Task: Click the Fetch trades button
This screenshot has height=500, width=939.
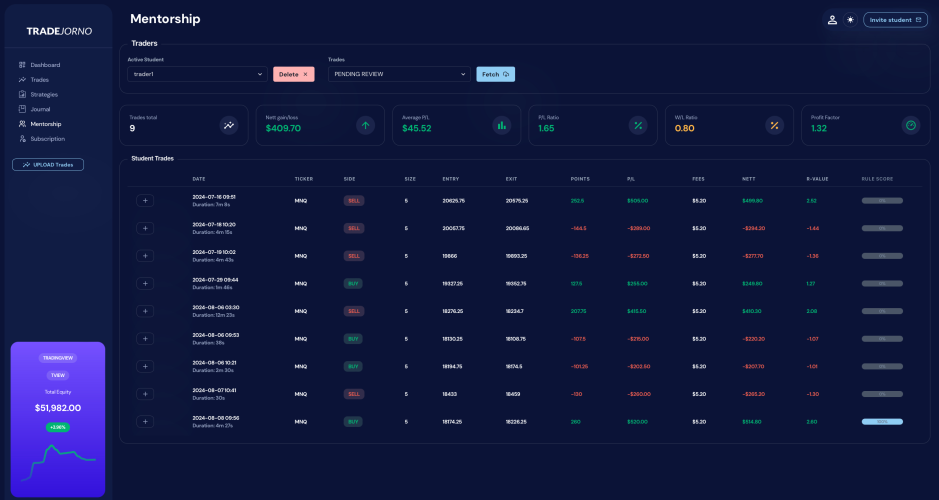Action: [x=495, y=74]
